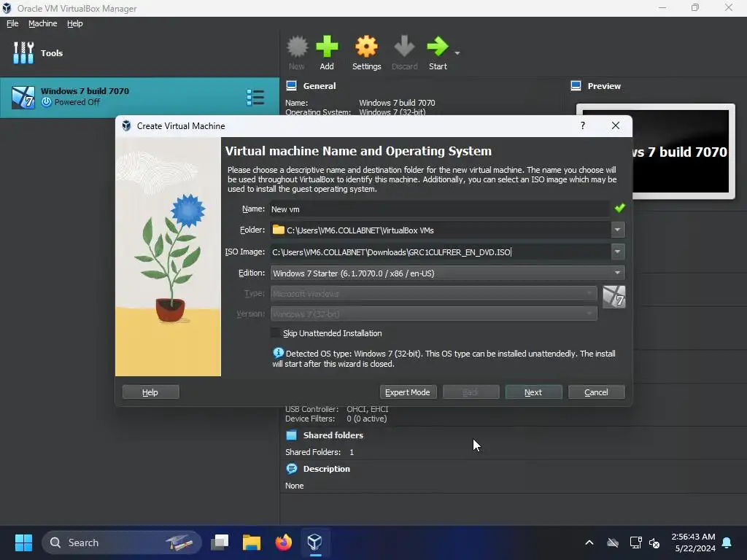Click the Shared Folders: 1 text
The image size is (747, 560).
pos(320,452)
